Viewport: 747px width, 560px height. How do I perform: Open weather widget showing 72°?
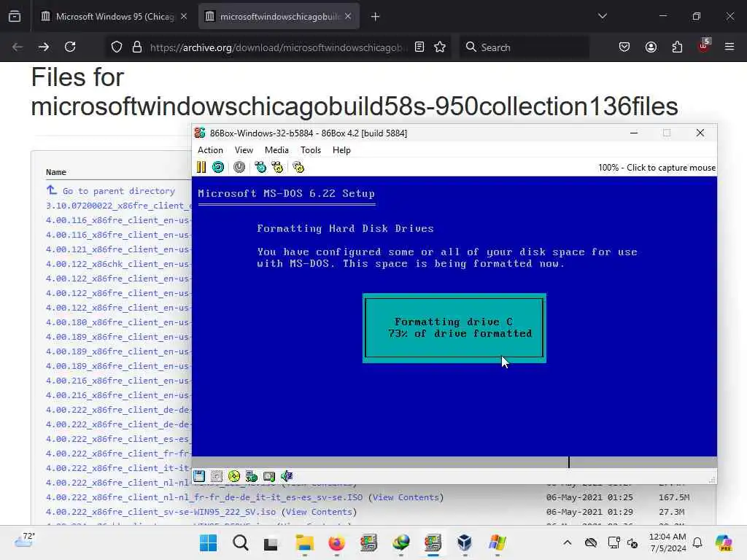click(x=24, y=541)
